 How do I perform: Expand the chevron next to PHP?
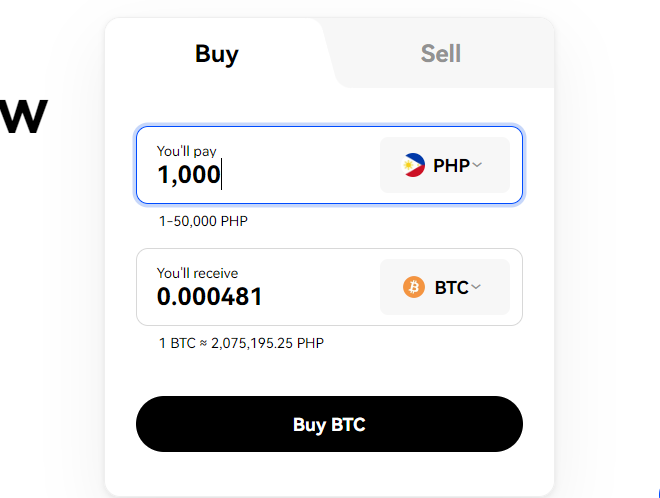pos(477,165)
